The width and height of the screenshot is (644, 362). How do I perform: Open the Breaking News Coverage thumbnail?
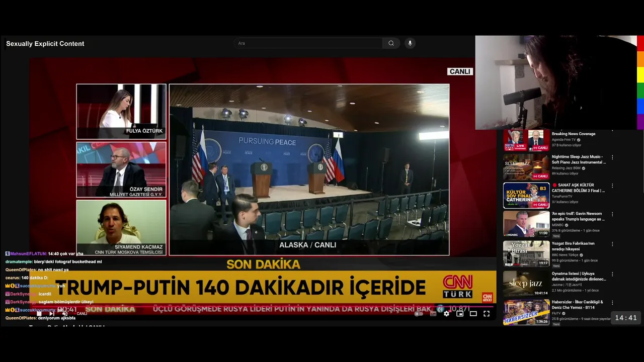(x=526, y=140)
